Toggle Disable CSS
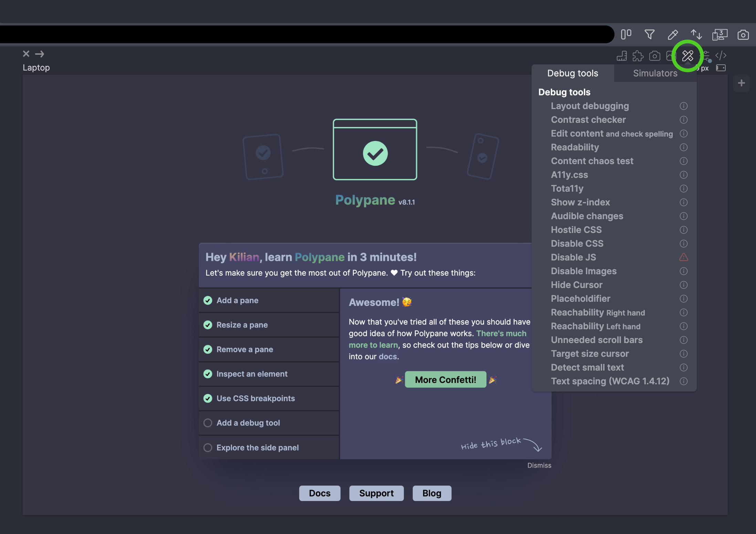The width and height of the screenshot is (756, 534). click(x=577, y=244)
